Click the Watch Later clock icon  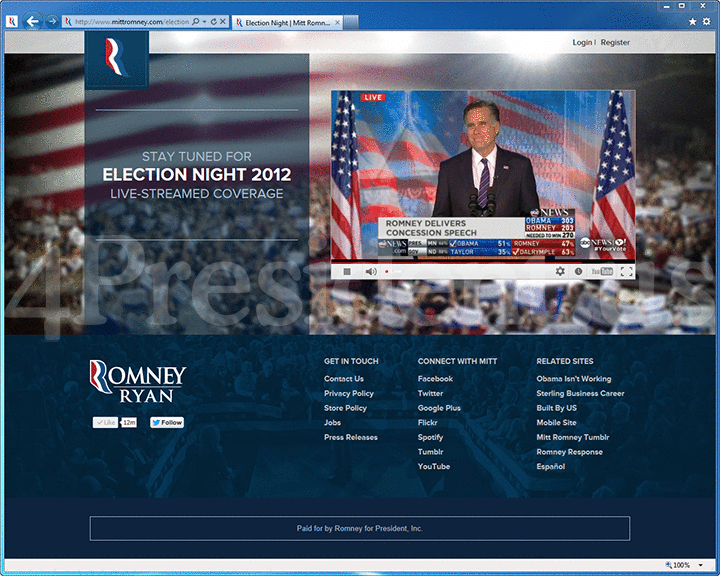pyautogui.click(x=579, y=271)
